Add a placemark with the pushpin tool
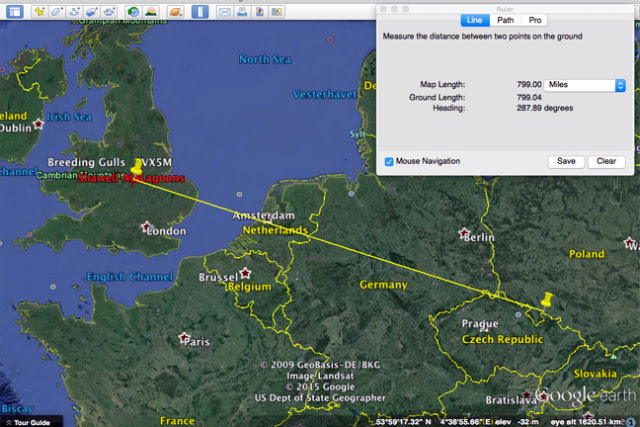Screen dimensions: 640x427 coord(40,12)
